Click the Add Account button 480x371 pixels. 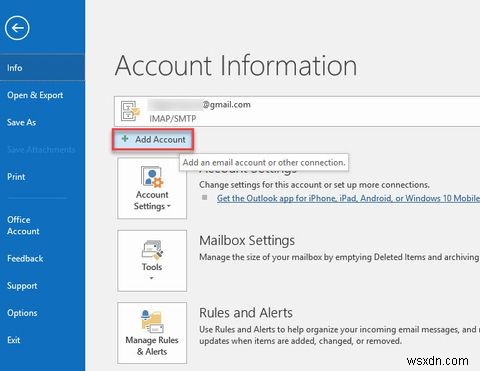153,139
